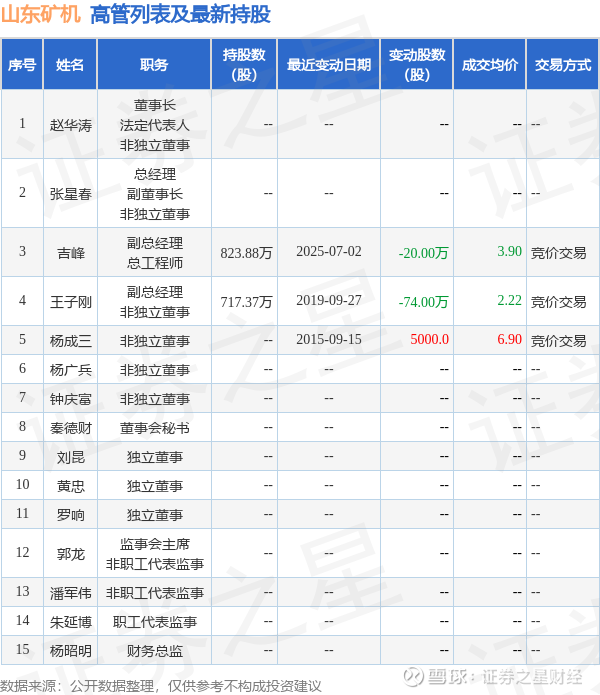This screenshot has height=695, width=600.
Task: Click the 职务 column header
Action: (x=154, y=65)
